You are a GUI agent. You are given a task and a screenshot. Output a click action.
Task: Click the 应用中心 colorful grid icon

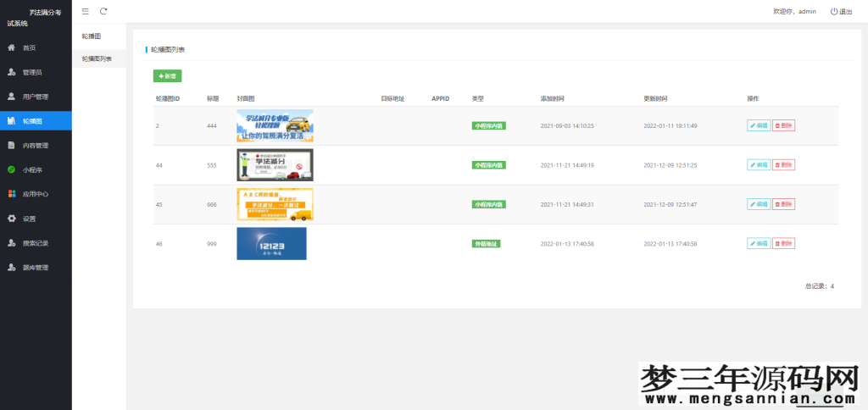click(x=11, y=194)
